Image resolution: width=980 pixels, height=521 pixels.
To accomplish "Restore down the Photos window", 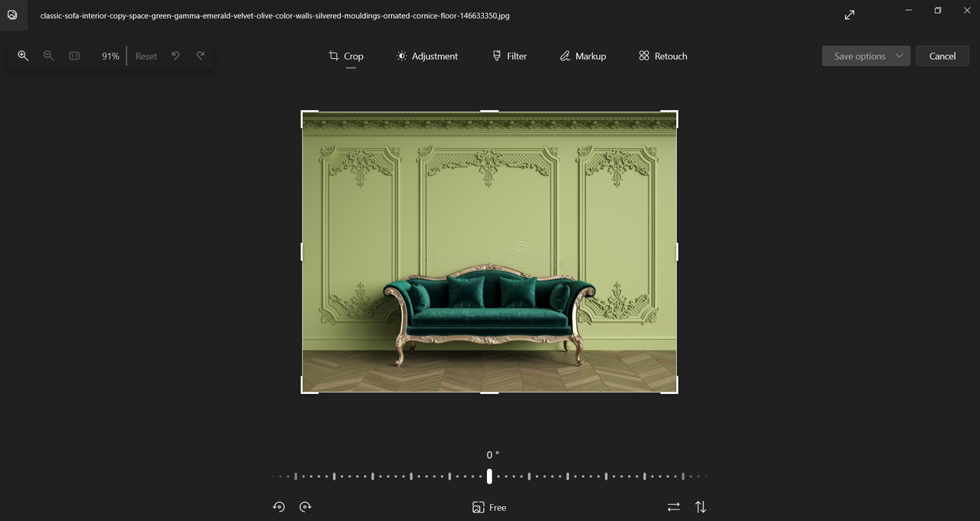I will click(938, 11).
